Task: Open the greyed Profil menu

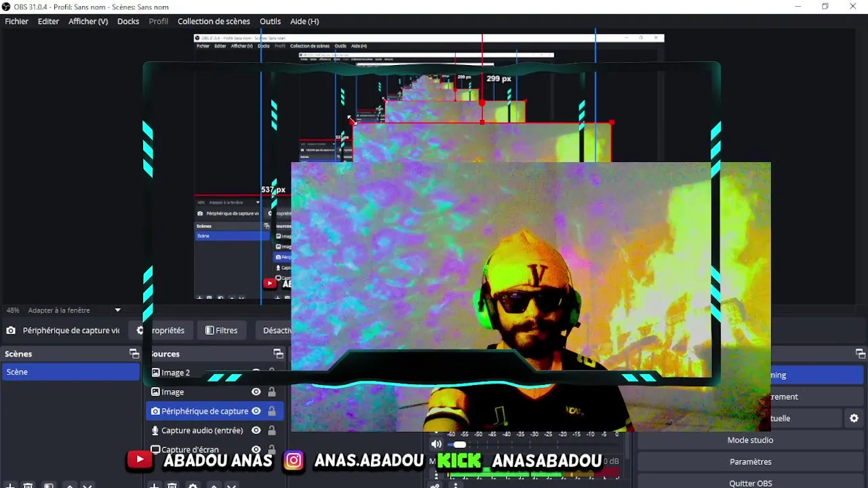Action: point(159,21)
